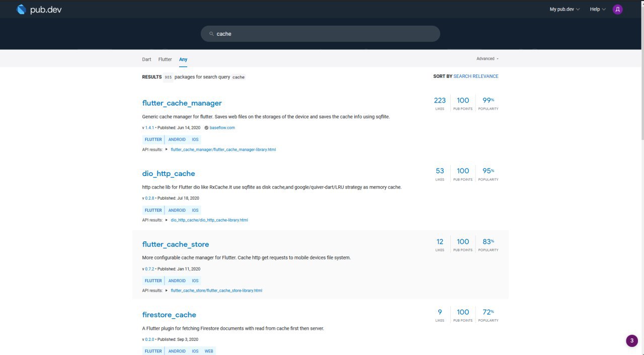Open flutter_cache_manager-library.html API link
Screen dimensions: 644x355
pos(223,149)
